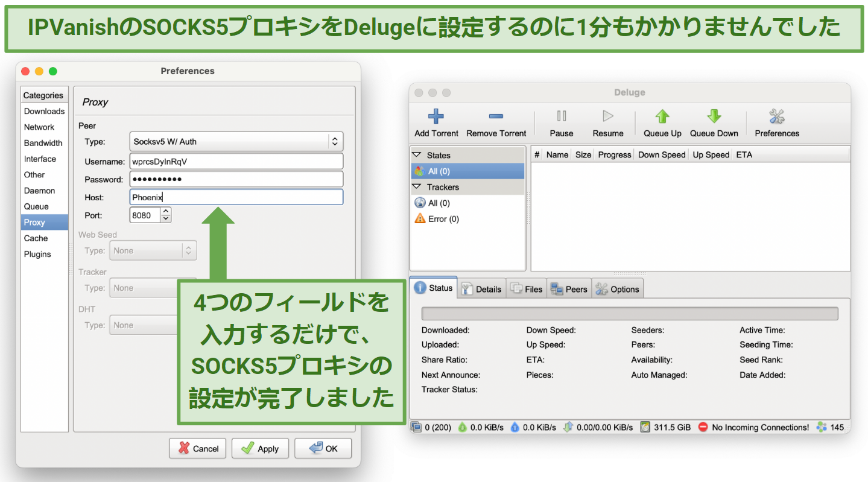The image size is (868, 482).
Task: Switch to the Status tab
Action: pyautogui.click(x=434, y=288)
